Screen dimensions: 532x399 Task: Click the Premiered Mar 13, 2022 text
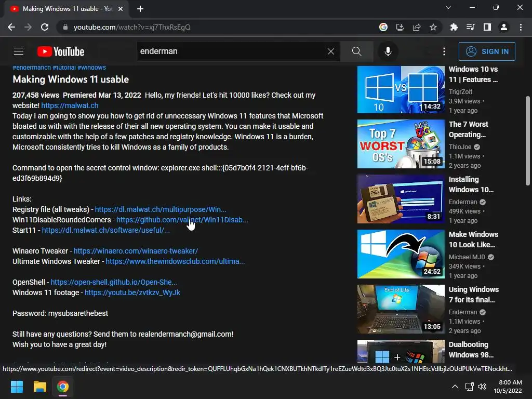(x=102, y=96)
